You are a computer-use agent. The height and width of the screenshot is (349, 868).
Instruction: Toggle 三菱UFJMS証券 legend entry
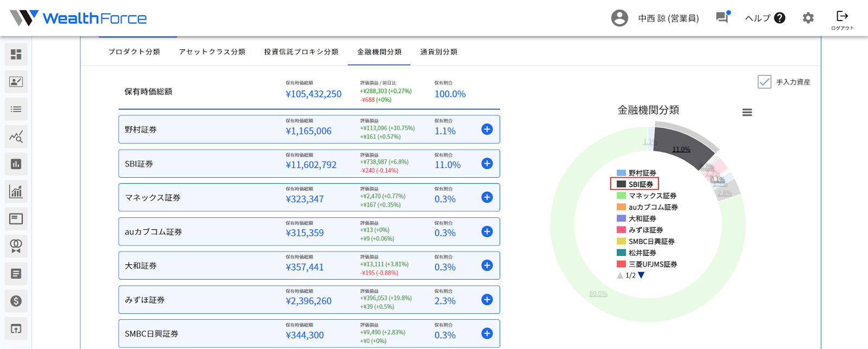(647, 264)
